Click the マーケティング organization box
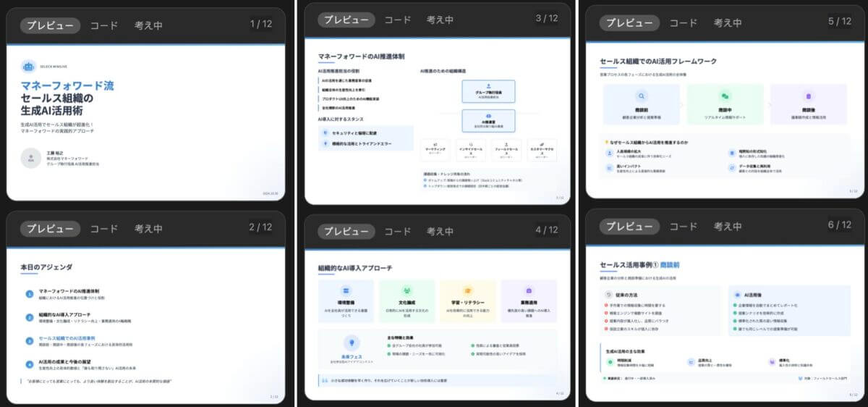868x407 pixels. point(435,150)
